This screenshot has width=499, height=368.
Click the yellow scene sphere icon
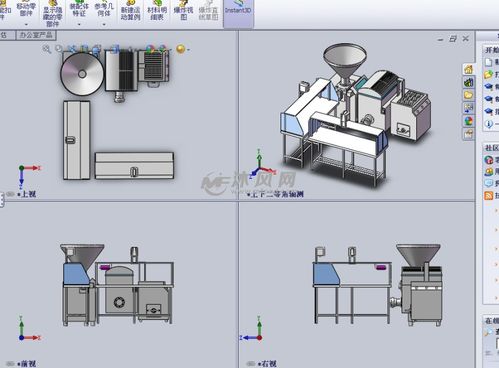[181, 49]
